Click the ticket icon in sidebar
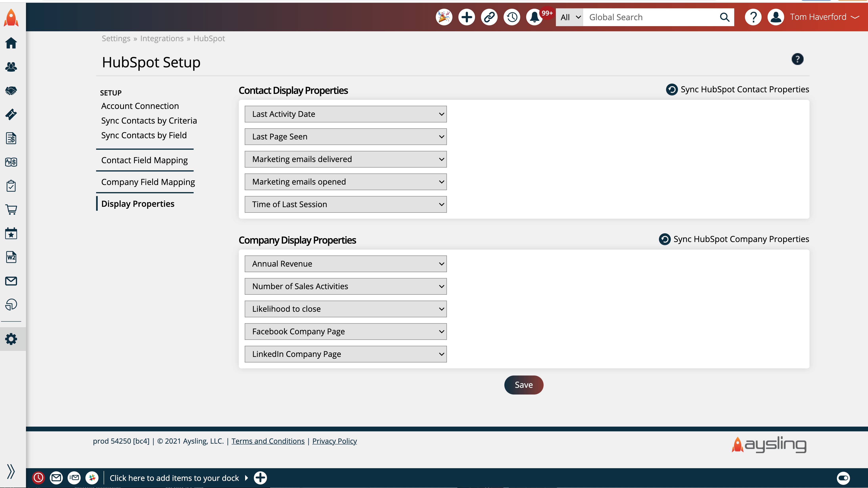 tap(11, 114)
